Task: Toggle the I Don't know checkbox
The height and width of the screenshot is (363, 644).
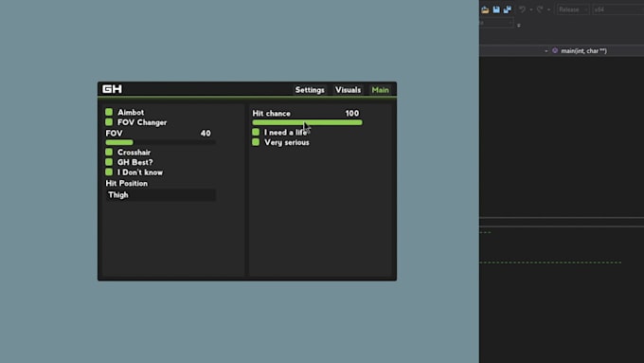Action: point(109,172)
